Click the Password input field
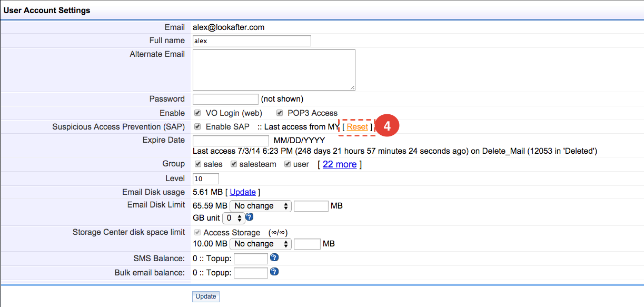Screen dimensions: 644x307 coord(225,99)
